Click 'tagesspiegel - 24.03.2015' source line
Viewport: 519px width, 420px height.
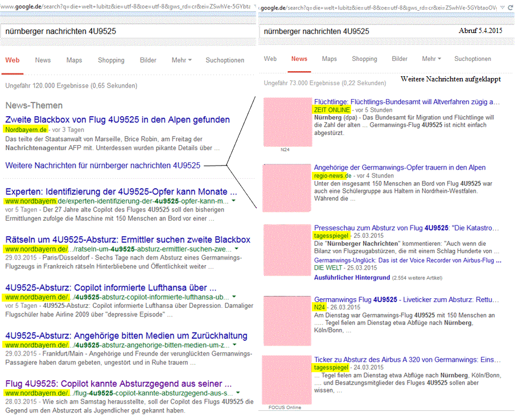click(x=348, y=368)
